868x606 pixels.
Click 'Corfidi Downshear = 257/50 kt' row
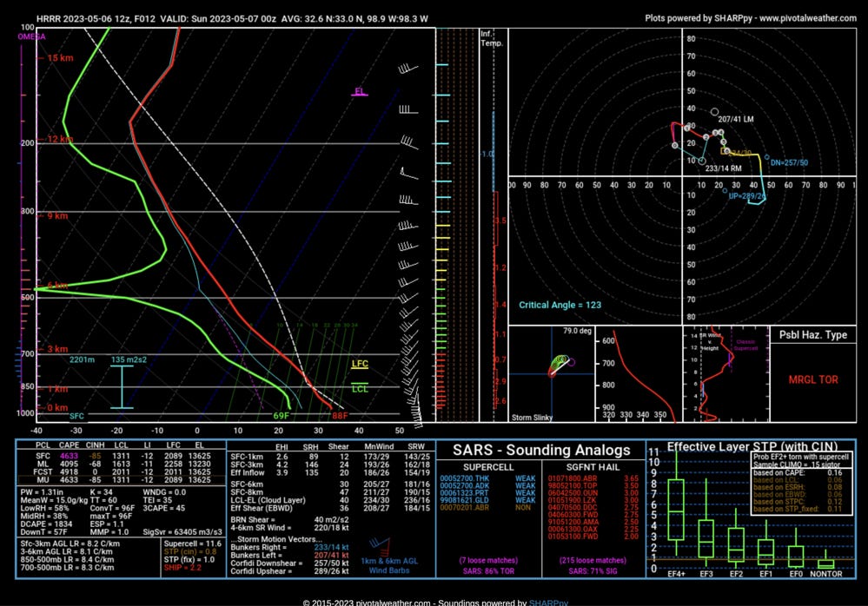coord(289,563)
